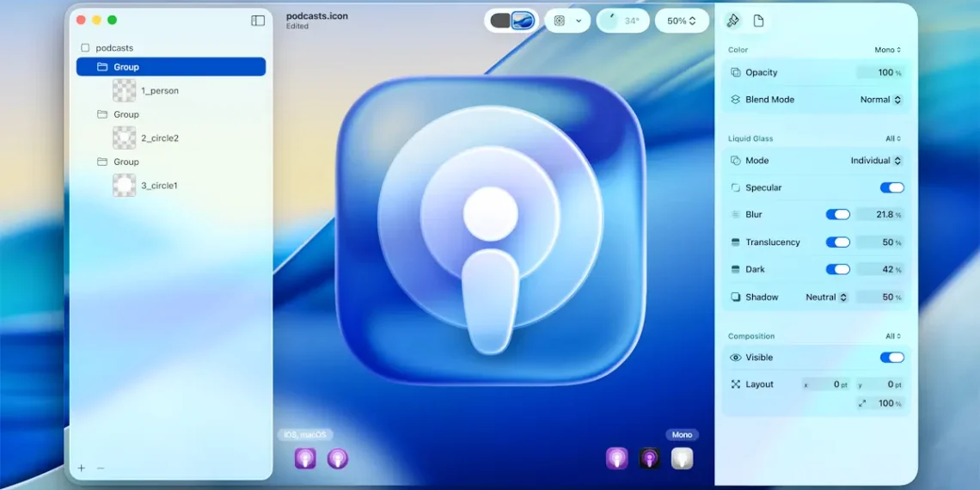Disable the Specular switch
Viewport: 980px width, 490px height.
[x=891, y=187]
